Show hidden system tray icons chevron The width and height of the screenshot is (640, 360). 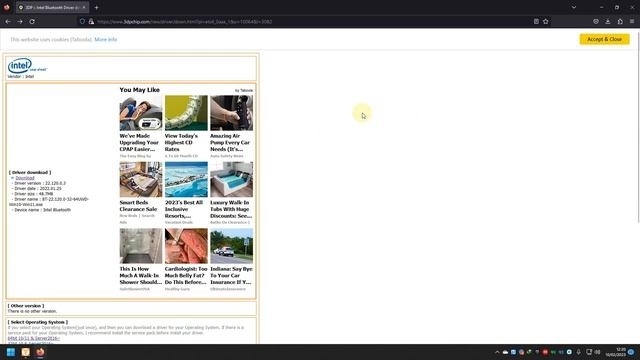click(497, 352)
